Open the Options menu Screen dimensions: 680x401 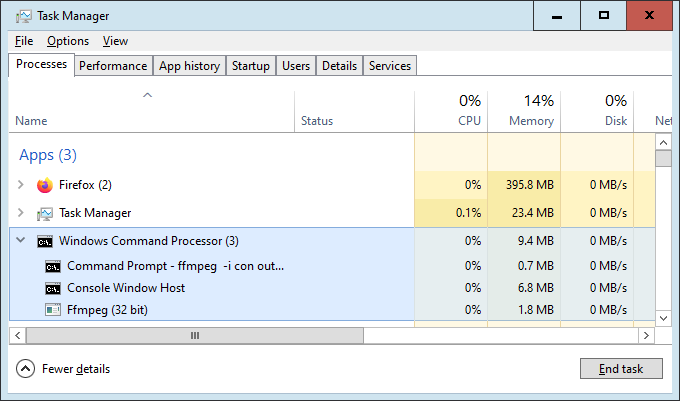point(68,41)
